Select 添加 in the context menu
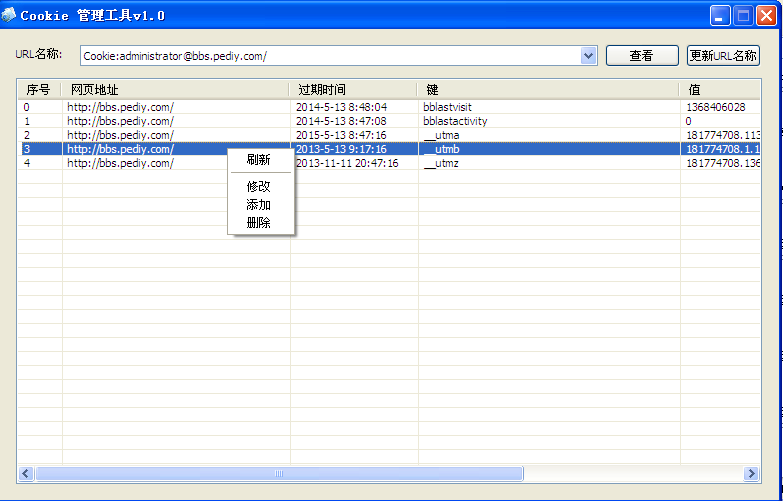This screenshot has width=783, height=501. [x=259, y=205]
